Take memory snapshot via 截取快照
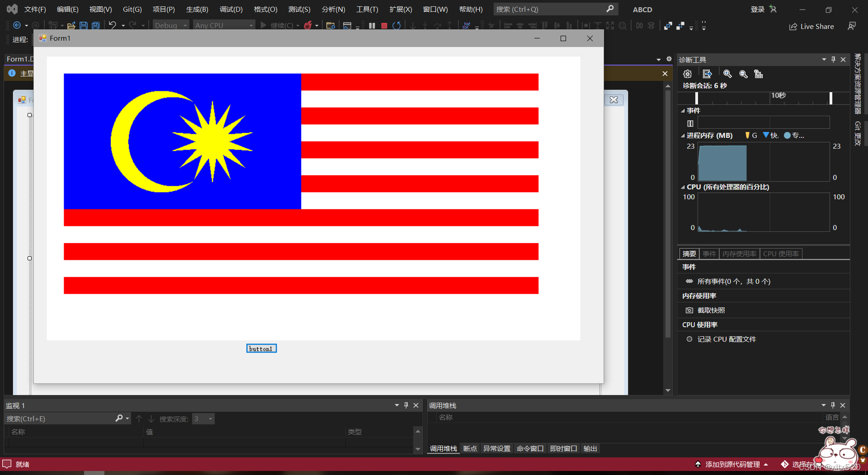The image size is (868, 475). click(x=711, y=310)
